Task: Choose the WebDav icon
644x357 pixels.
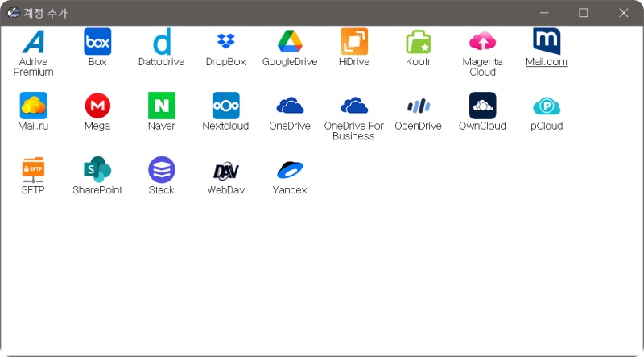Action: (x=226, y=170)
